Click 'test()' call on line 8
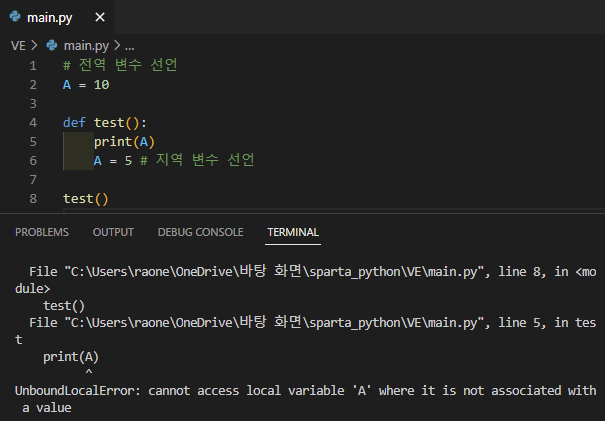Screen dimensions: 605x421 pyautogui.click(x=86, y=198)
